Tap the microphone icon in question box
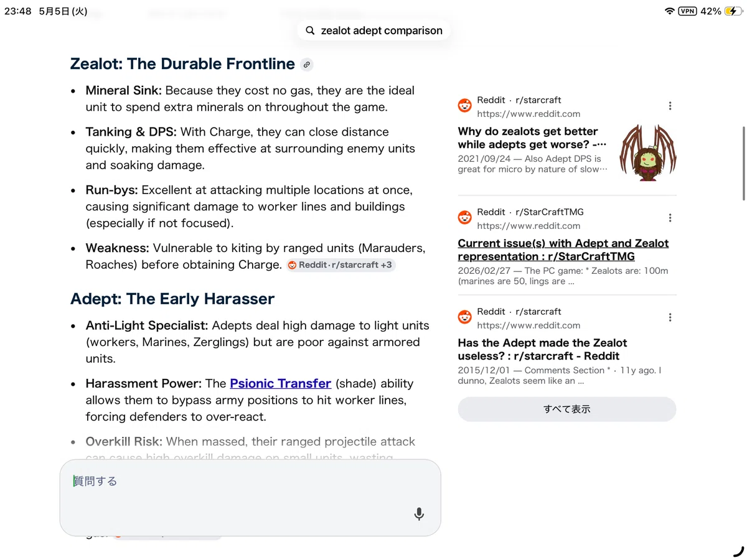This screenshot has height=560, width=747. click(x=419, y=514)
